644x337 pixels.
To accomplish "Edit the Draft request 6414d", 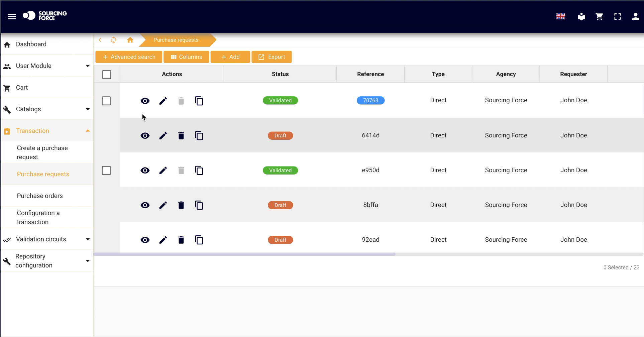I will (163, 135).
